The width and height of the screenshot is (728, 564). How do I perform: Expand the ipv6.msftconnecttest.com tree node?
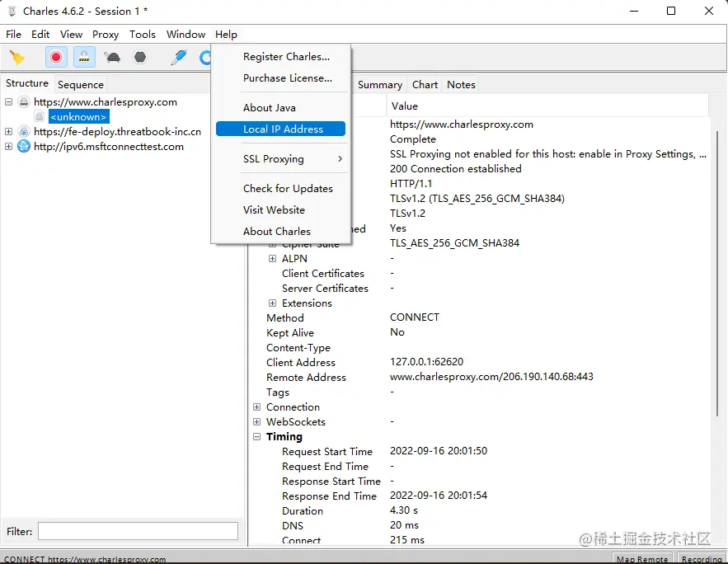click(x=8, y=146)
